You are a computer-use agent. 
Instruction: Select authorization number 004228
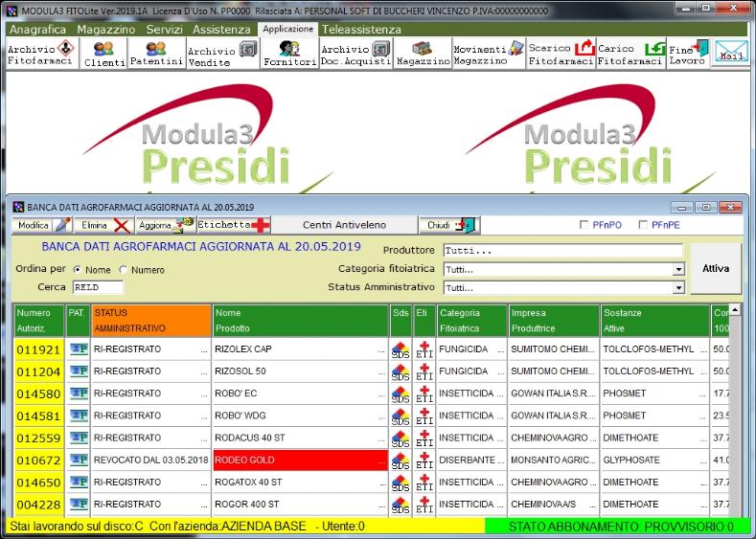point(39,505)
